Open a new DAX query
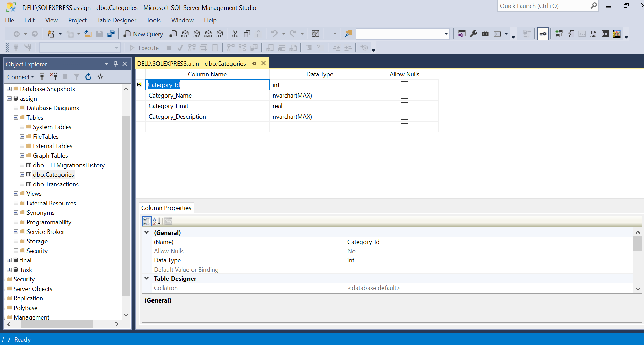 pos(220,34)
